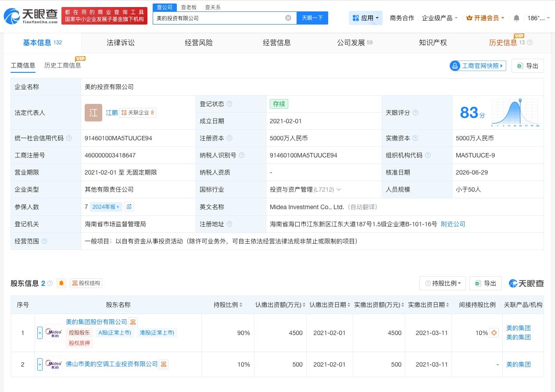Viewport: 555px width, 392px height.
Task: Open the 经营信息 tab
Action: (277, 43)
